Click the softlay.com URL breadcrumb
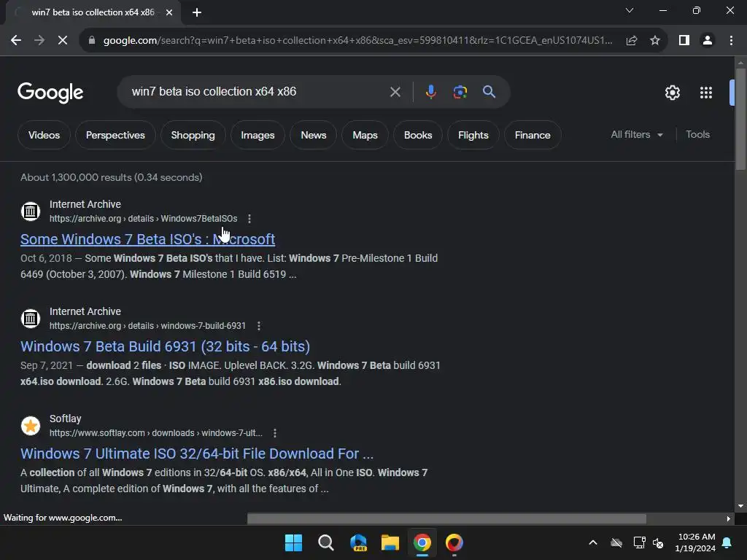747x560 pixels. (x=156, y=433)
